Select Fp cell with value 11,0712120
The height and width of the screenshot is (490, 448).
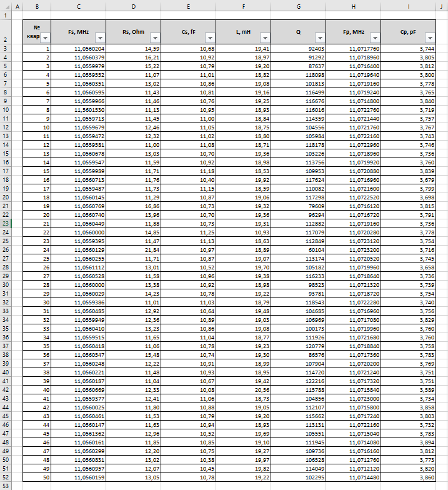[x=354, y=469]
